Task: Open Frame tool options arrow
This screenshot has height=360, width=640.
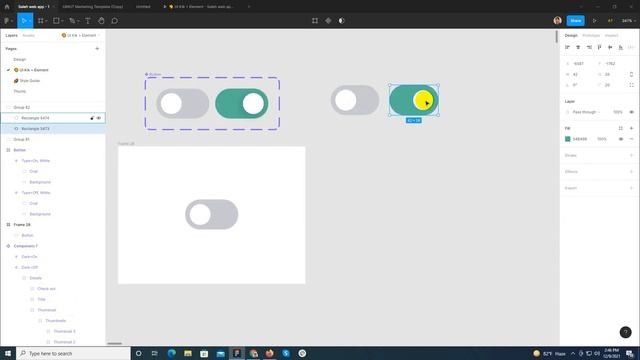Action: coord(47,21)
